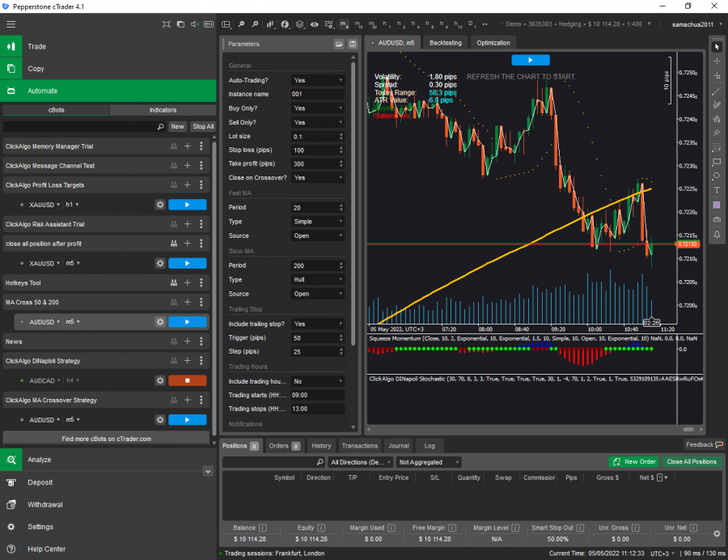
Task: Zoom in the chart with magnifier plus
Action: point(255,24)
